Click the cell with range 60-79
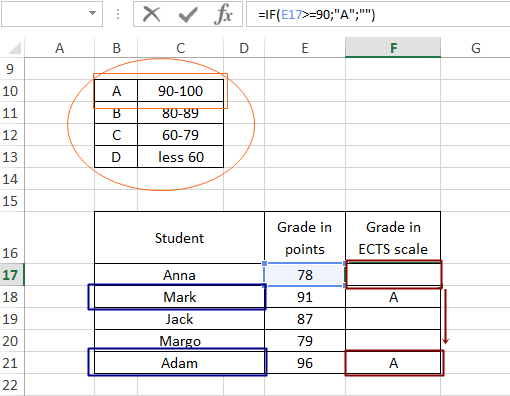Viewport: 510px width, 396px height. tap(180, 135)
